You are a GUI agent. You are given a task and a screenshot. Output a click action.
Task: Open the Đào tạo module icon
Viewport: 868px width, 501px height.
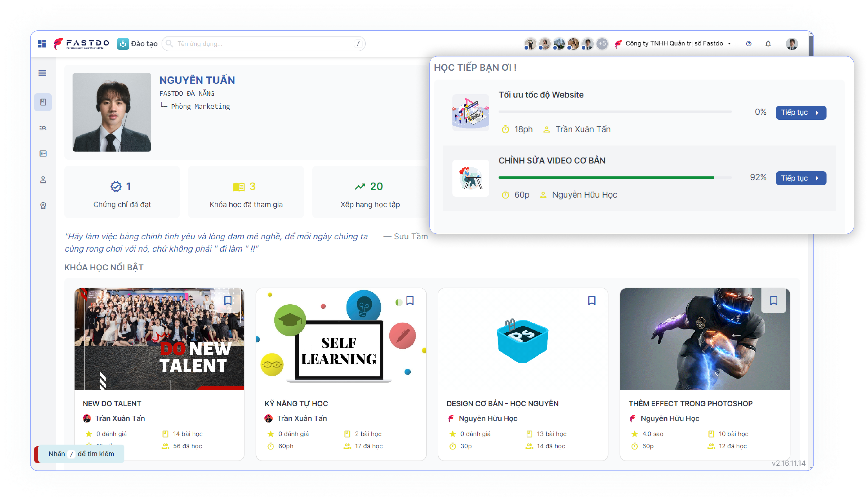coord(123,44)
